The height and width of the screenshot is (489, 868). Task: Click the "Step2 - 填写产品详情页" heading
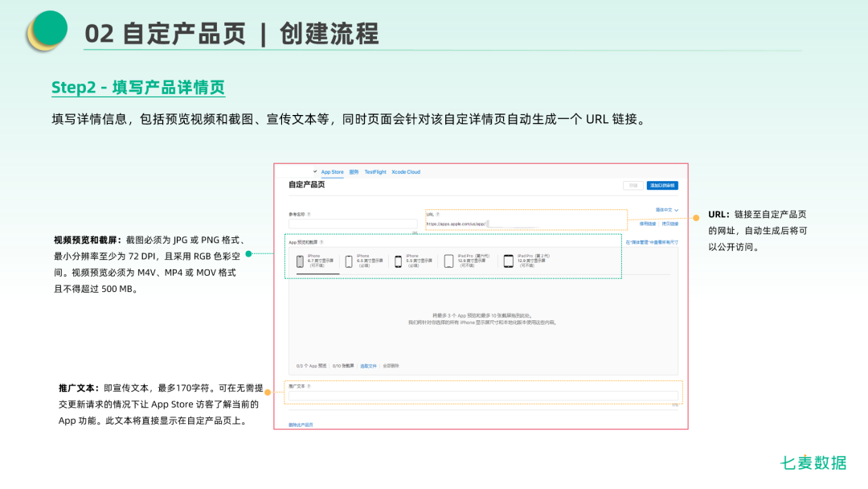pyautogui.click(x=138, y=88)
